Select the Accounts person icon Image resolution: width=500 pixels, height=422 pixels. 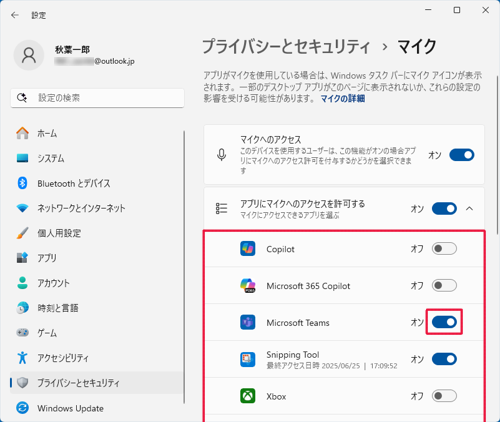point(22,283)
